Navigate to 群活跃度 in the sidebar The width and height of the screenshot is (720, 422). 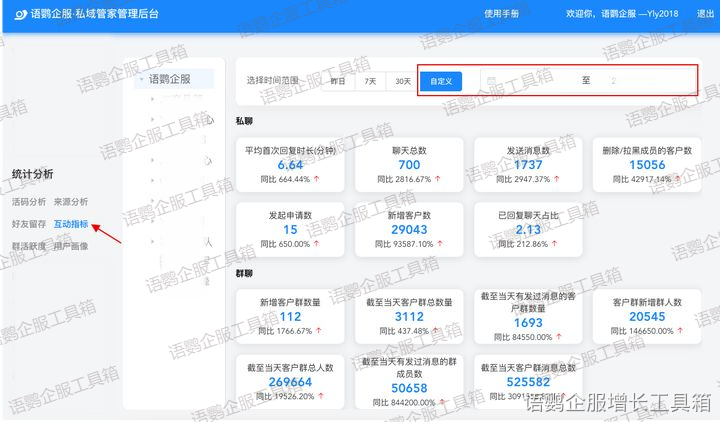(28, 246)
